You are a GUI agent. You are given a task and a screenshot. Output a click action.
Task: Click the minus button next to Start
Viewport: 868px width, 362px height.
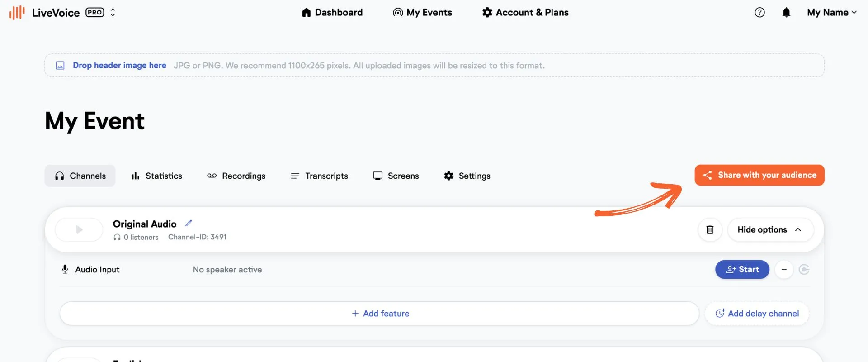tap(784, 270)
